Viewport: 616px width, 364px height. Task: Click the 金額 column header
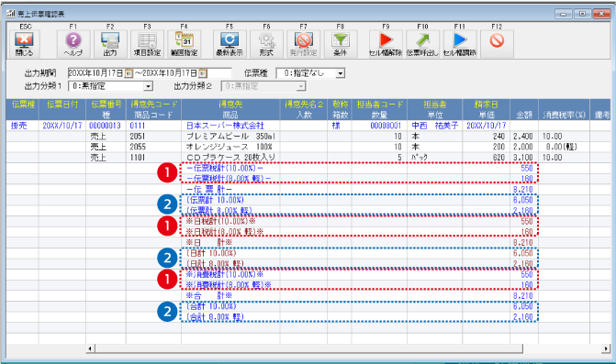point(524,109)
